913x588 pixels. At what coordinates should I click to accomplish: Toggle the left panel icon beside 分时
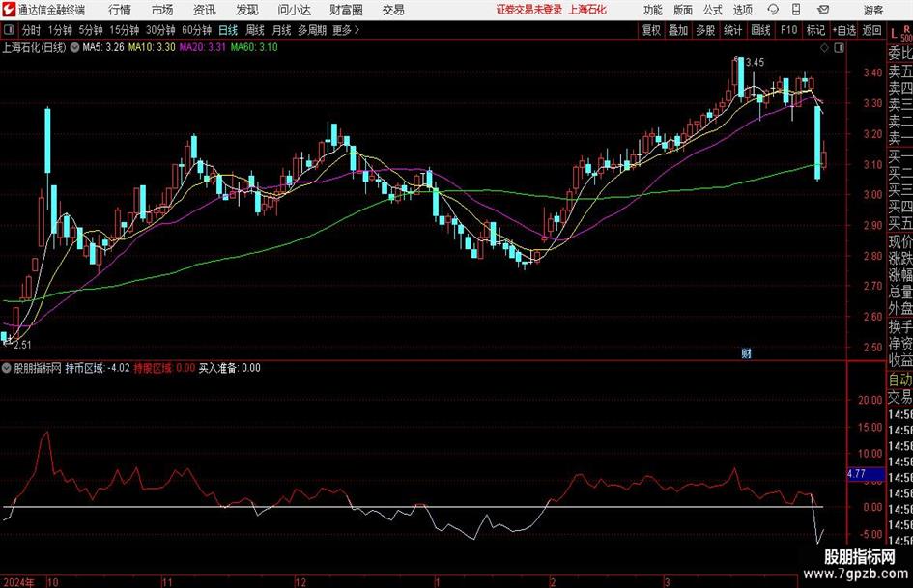9,30
